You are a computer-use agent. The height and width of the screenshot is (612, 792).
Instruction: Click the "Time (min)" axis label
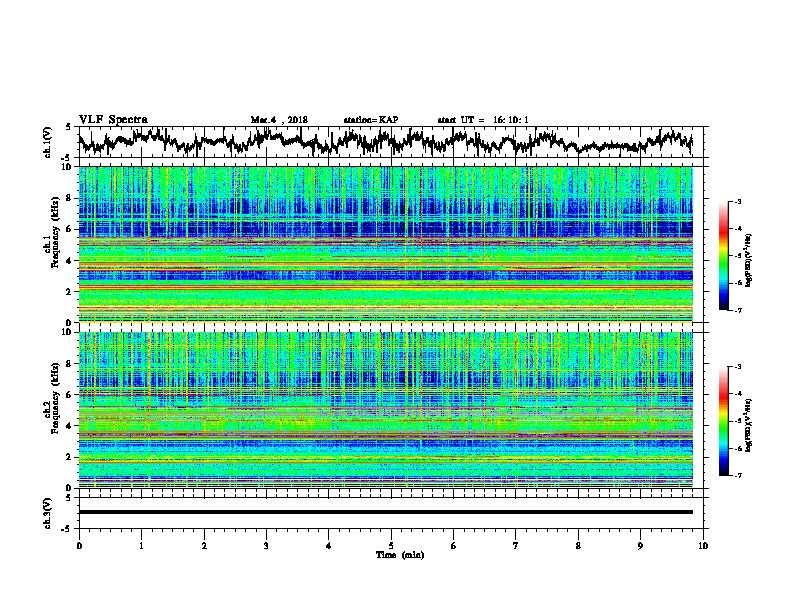400,555
